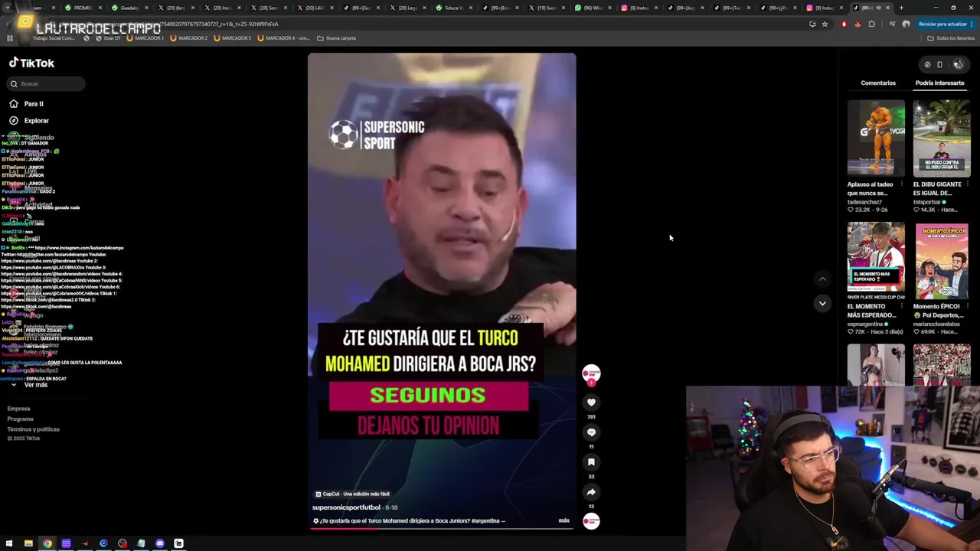Switch to Comentarios tab

[x=878, y=83]
